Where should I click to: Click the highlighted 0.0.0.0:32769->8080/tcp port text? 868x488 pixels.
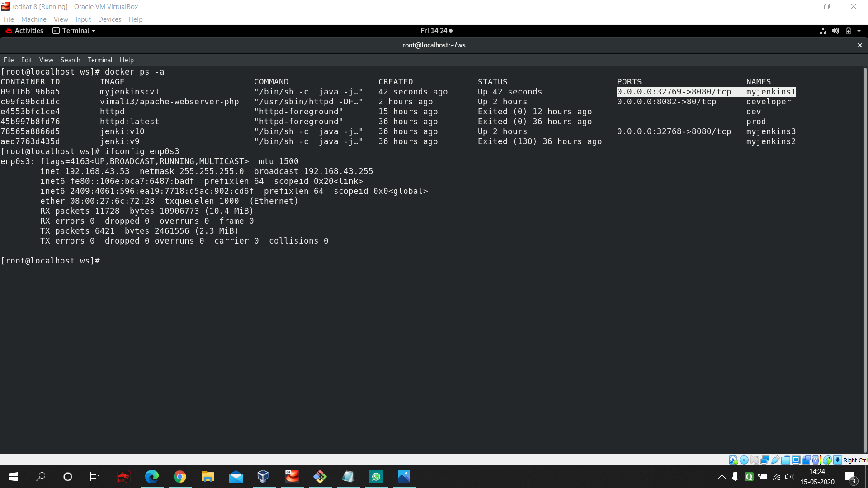pyautogui.click(x=674, y=92)
